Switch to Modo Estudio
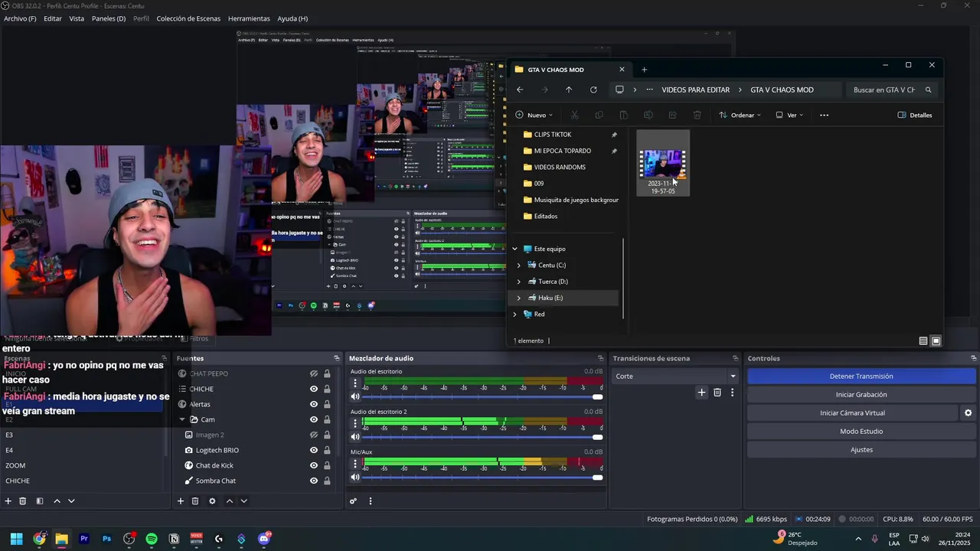980x551 pixels. tap(861, 432)
